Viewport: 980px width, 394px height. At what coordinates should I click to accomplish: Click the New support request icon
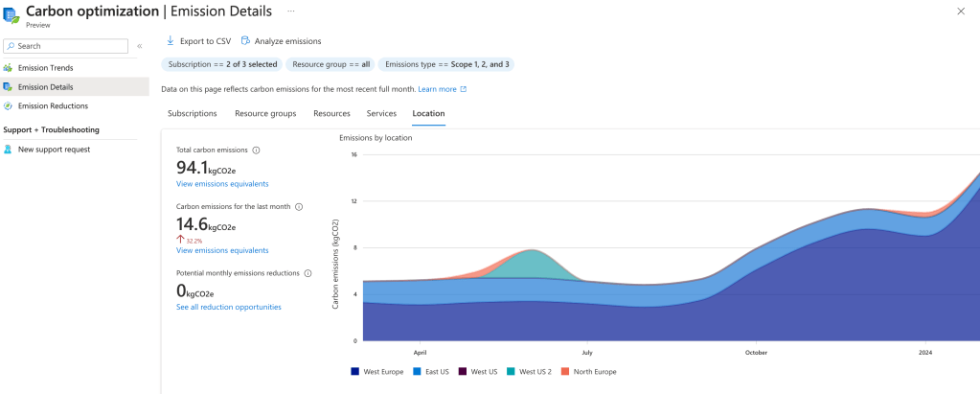point(8,150)
